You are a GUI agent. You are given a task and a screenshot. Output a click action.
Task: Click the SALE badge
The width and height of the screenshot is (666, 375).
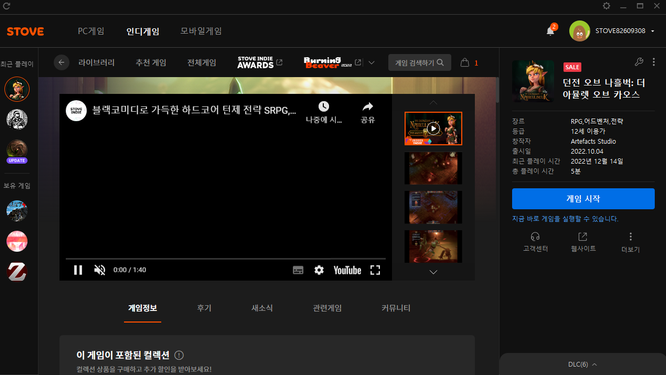(x=572, y=67)
